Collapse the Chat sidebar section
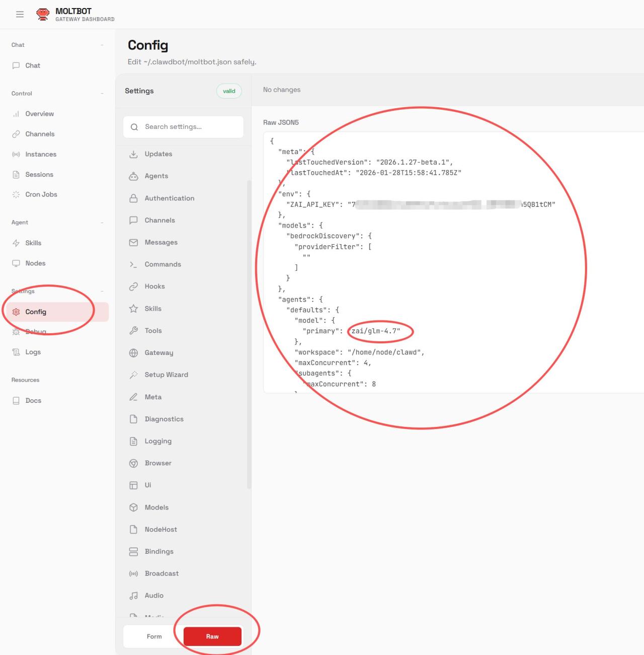Image resolution: width=644 pixels, height=655 pixels. pos(102,45)
